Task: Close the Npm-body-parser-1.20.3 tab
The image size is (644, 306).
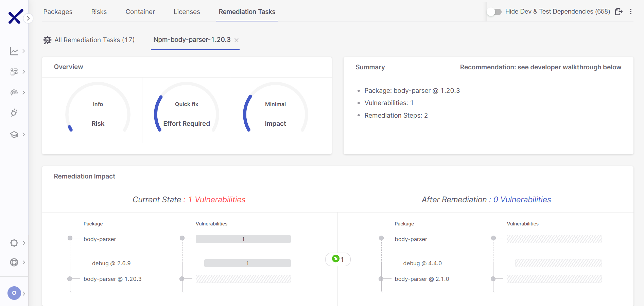Action: pyautogui.click(x=237, y=40)
